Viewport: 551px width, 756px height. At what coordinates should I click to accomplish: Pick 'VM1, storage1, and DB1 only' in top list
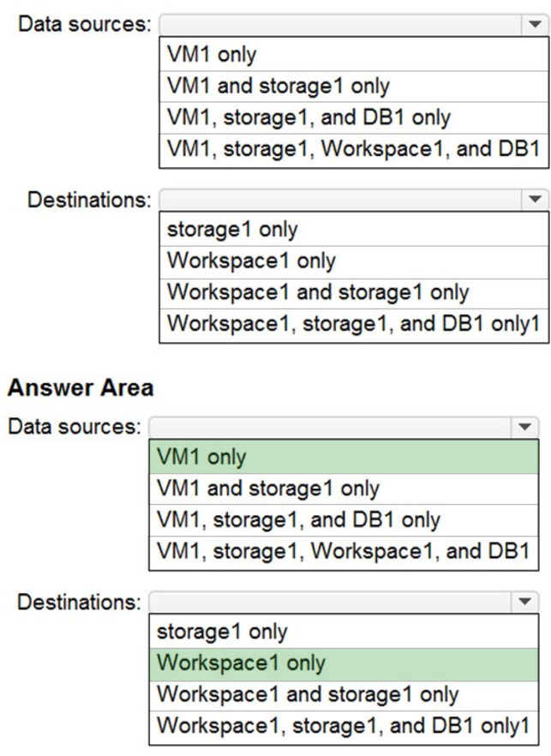point(351,117)
